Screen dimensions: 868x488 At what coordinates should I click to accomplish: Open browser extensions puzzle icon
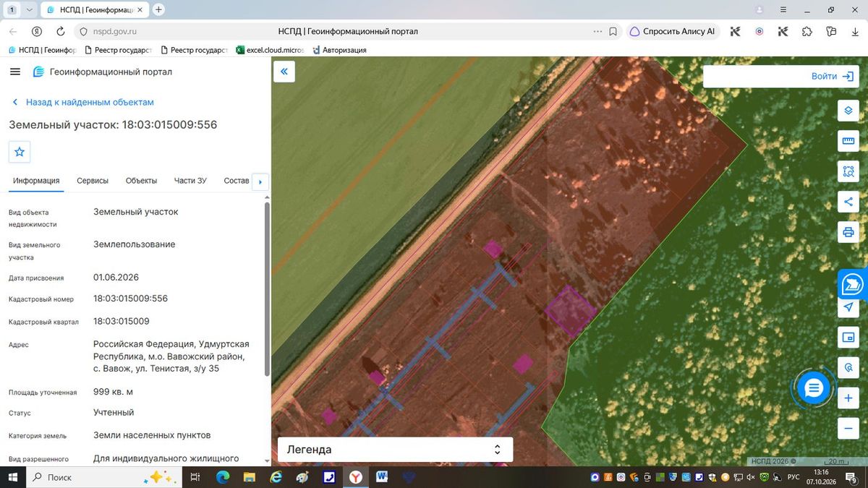click(807, 32)
